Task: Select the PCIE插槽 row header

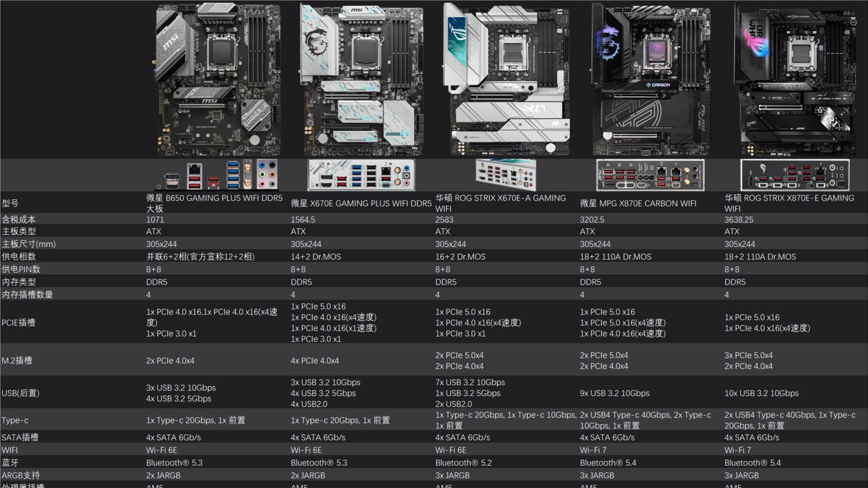Action: [18, 323]
